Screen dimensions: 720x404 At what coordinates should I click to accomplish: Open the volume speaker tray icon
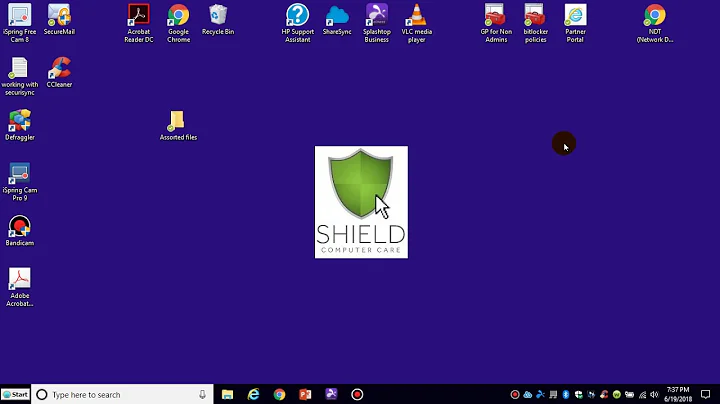pyautogui.click(x=654, y=394)
